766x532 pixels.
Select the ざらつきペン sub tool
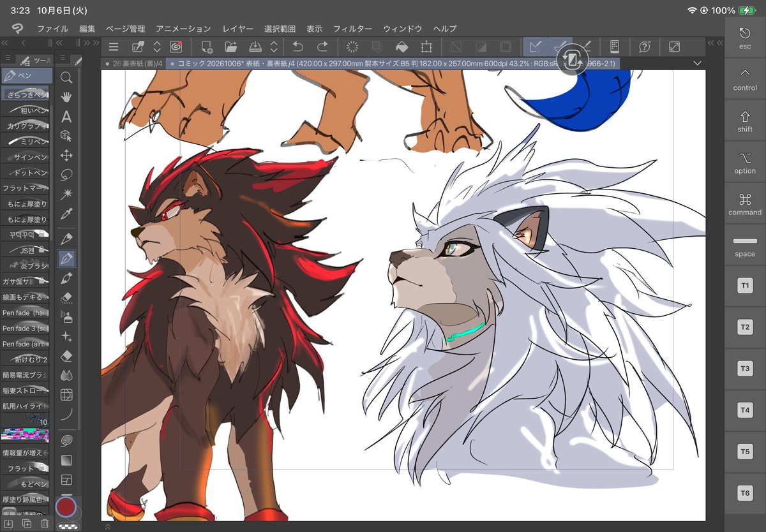pyautogui.click(x=26, y=93)
